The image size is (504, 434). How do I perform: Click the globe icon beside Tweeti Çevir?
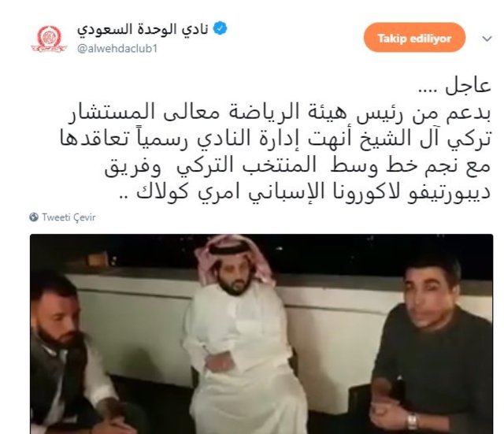coord(34,217)
